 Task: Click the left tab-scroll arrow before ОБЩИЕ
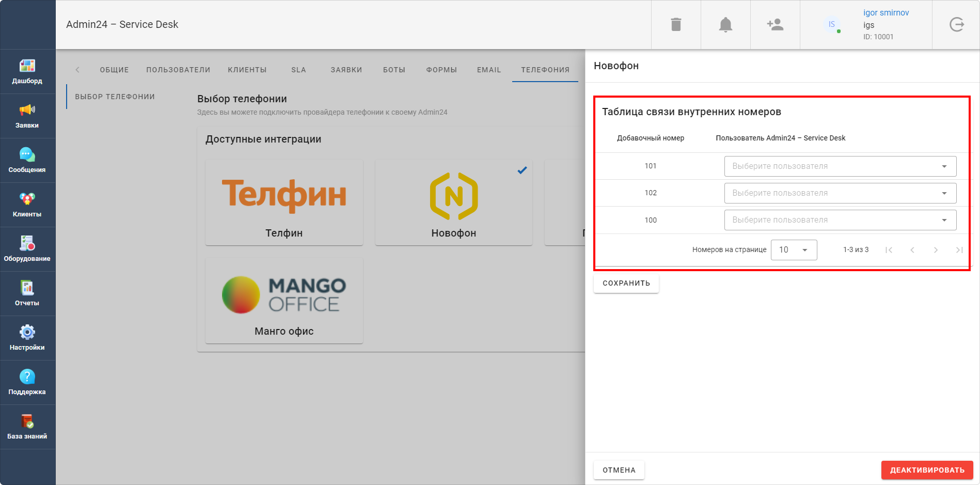(77, 70)
